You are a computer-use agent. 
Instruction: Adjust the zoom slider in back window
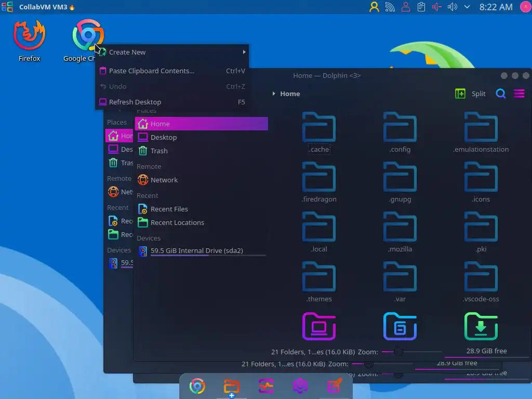(382, 364)
